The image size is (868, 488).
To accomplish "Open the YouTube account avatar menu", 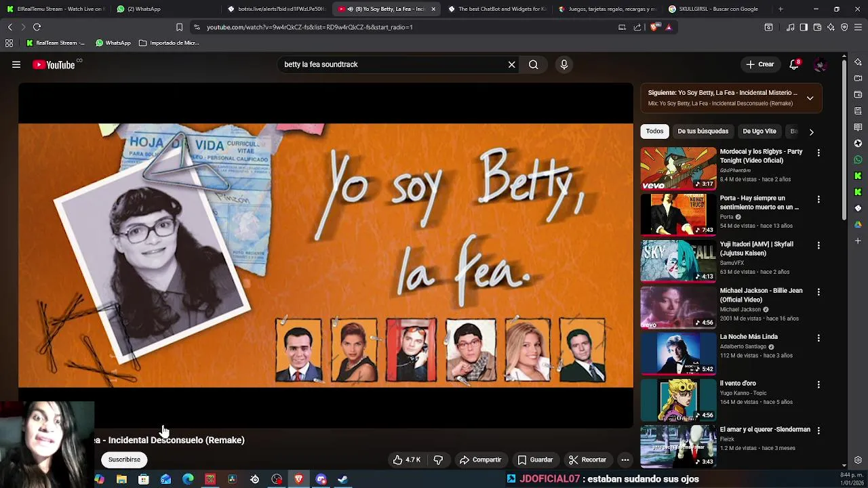I will point(820,64).
